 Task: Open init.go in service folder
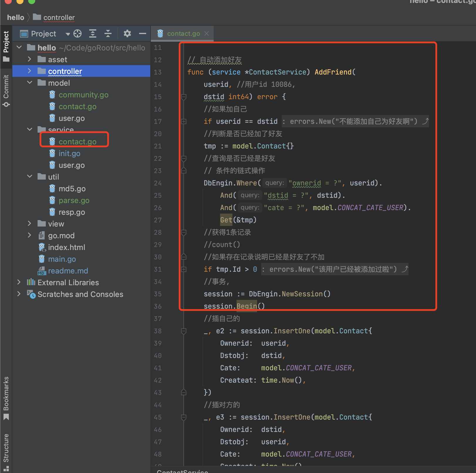(69, 153)
